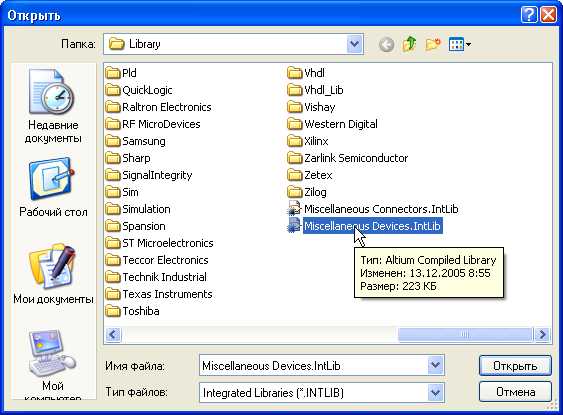Select the Texas Instruments folder
Viewport: 563px width, 415px height.
pyautogui.click(x=159, y=294)
